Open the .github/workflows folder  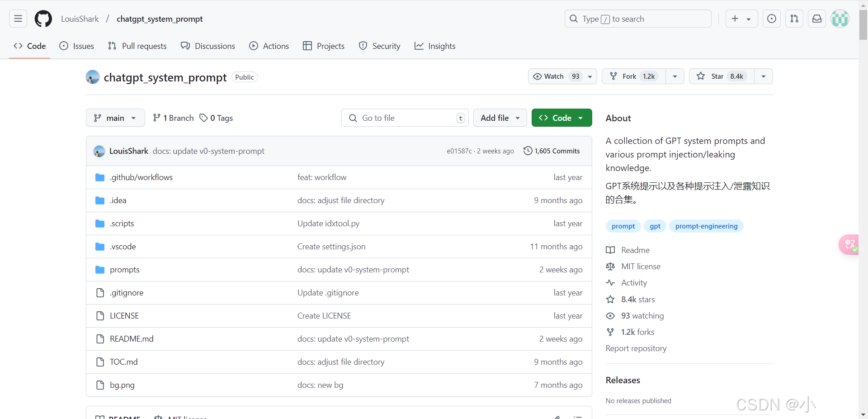(141, 177)
